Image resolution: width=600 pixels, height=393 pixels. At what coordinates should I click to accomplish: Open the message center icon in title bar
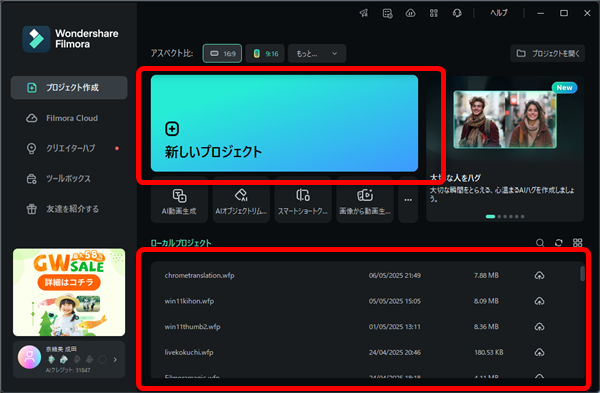(x=387, y=13)
